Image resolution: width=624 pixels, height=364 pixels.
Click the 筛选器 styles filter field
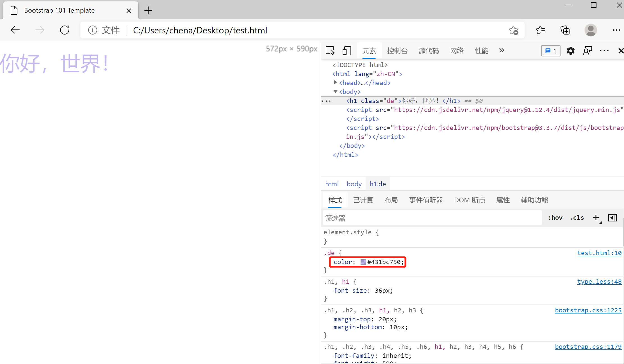click(432, 218)
